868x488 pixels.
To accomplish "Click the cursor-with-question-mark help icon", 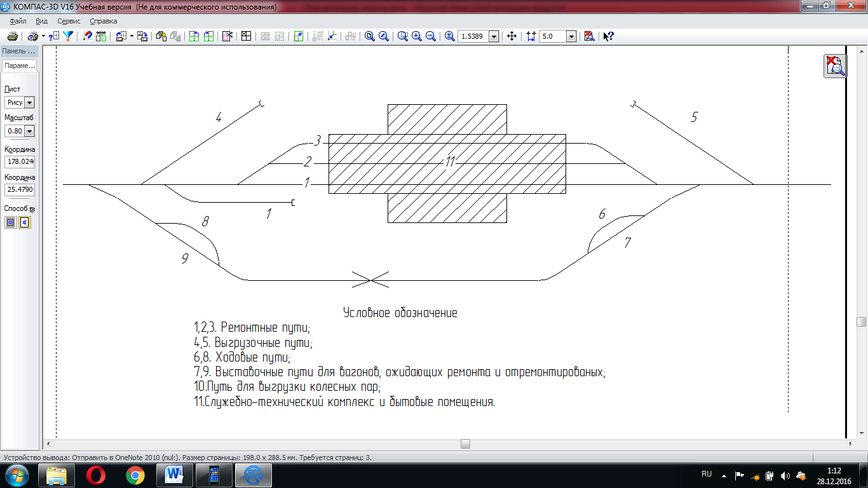I will click(x=608, y=36).
